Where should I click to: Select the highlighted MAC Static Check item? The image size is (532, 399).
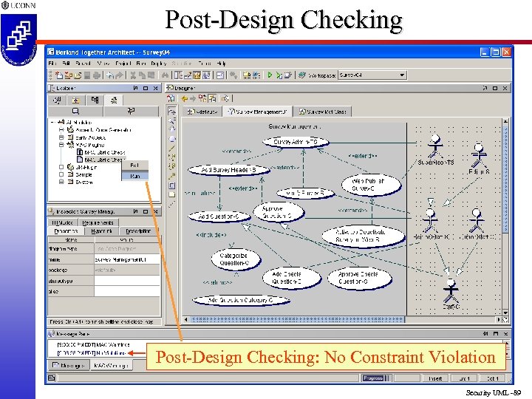tap(101, 160)
